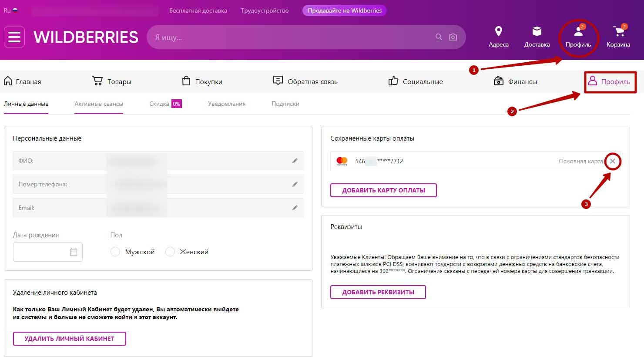
Task: Switch to Активные сеансы tab
Action: click(x=99, y=104)
